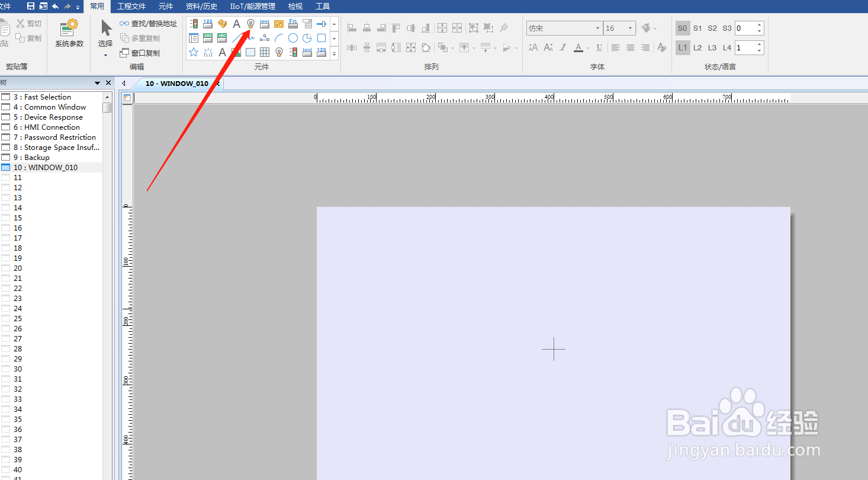The width and height of the screenshot is (868, 480).
Task: Select the Pie drawing tool icon
Action: [307, 38]
